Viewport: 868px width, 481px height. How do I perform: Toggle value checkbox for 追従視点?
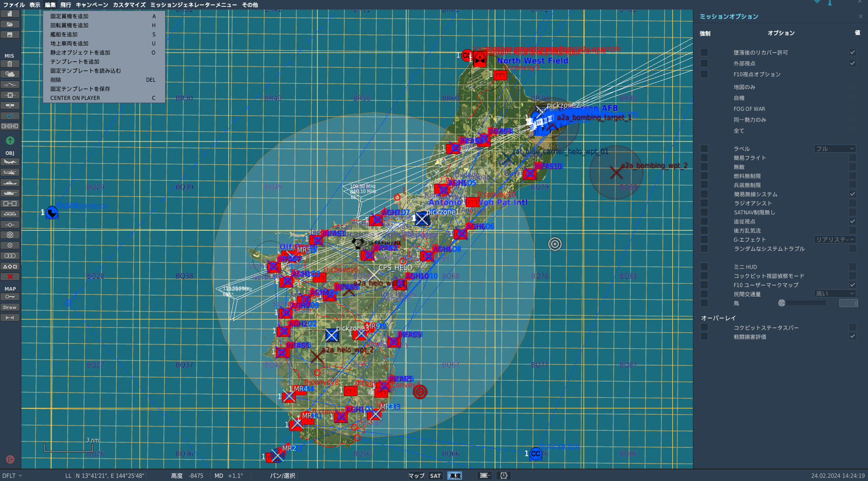853,221
